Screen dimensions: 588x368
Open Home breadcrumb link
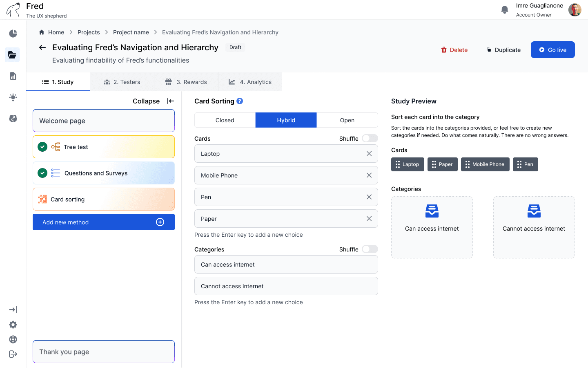point(56,32)
